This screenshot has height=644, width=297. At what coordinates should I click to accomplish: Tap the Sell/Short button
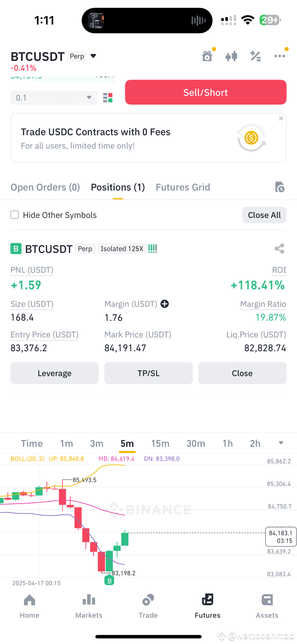coord(206,92)
